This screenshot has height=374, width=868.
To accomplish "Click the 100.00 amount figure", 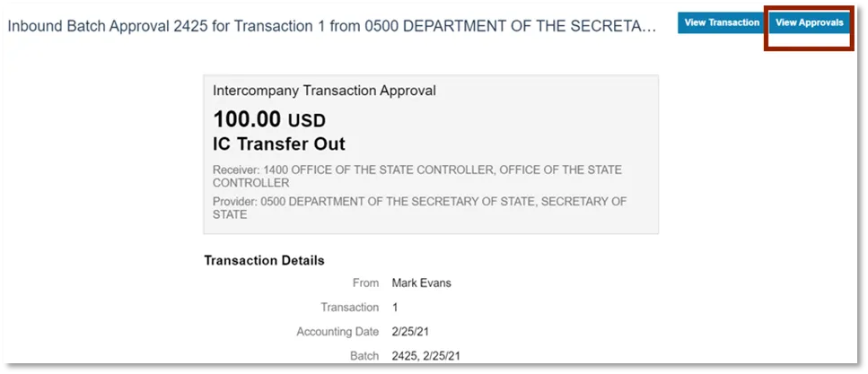I will click(x=247, y=119).
